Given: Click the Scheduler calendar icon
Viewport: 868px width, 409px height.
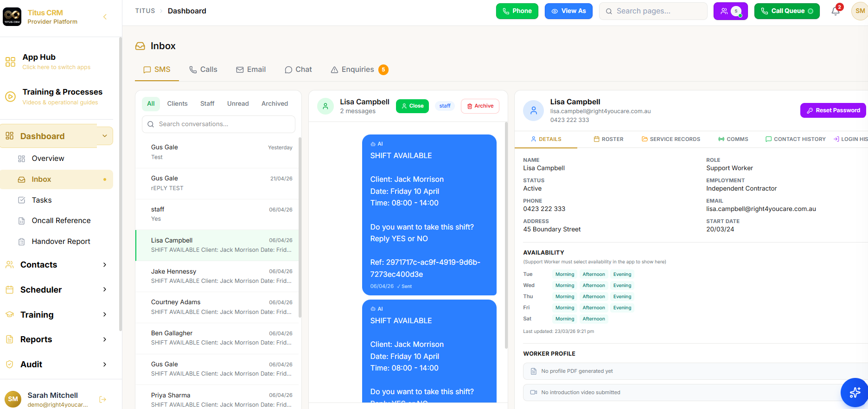Looking at the screenshot, I should [x=9, y=290].
